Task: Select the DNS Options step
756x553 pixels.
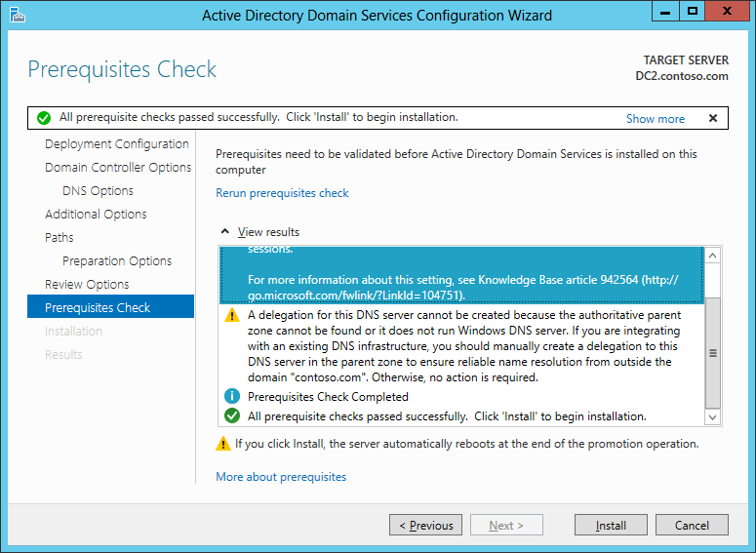Action: click(98, 190)
